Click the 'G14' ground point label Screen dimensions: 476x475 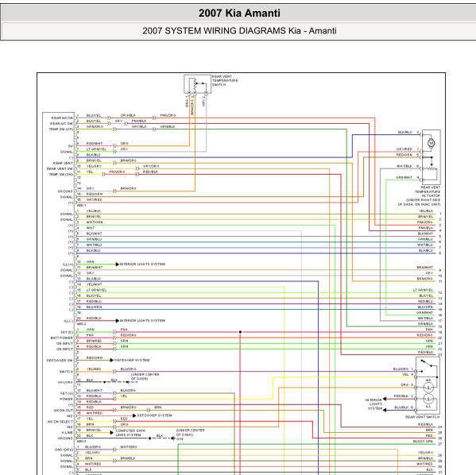[180, 439]
